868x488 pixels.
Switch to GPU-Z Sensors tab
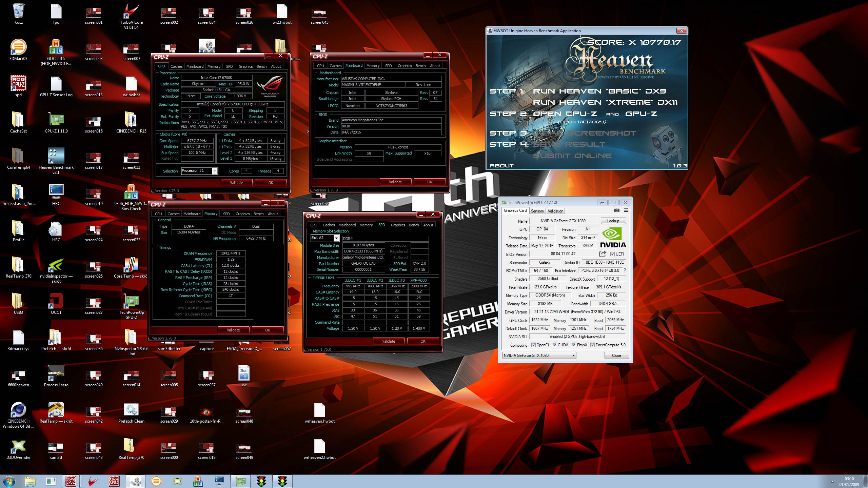537,211
